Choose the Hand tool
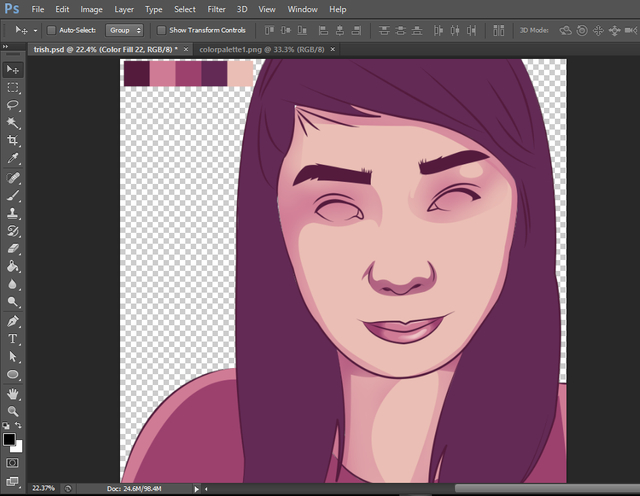Screen dimensions: 640x496 [13, 393]
